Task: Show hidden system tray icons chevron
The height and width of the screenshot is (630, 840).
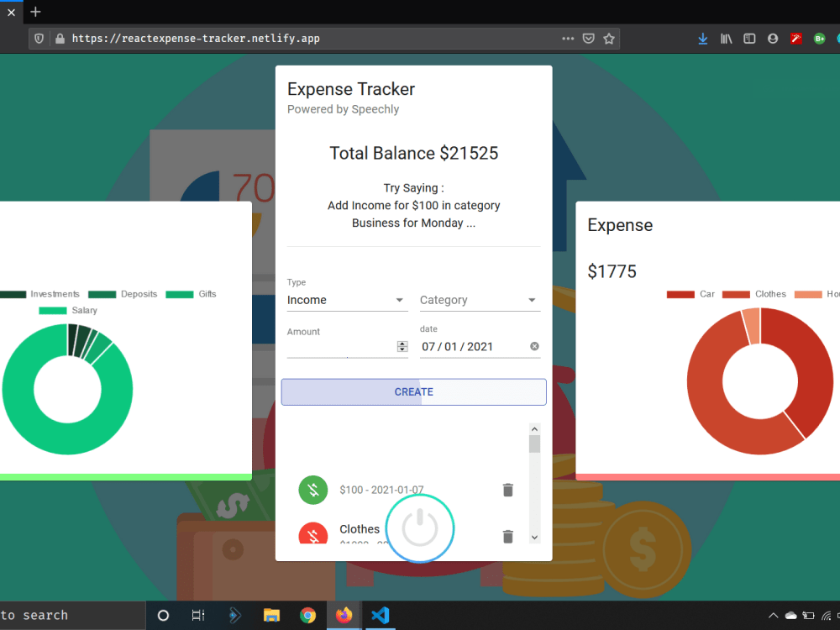Action: click(x=773, y=616)
